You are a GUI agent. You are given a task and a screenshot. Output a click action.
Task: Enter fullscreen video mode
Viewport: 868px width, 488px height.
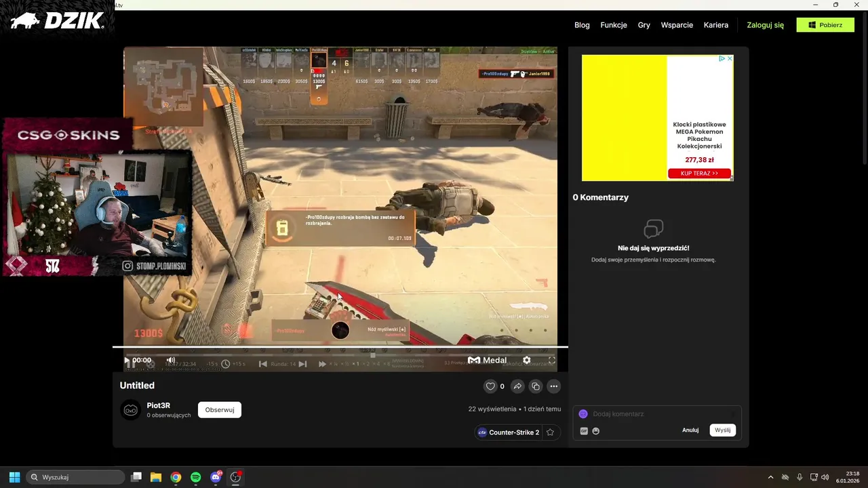552,360
